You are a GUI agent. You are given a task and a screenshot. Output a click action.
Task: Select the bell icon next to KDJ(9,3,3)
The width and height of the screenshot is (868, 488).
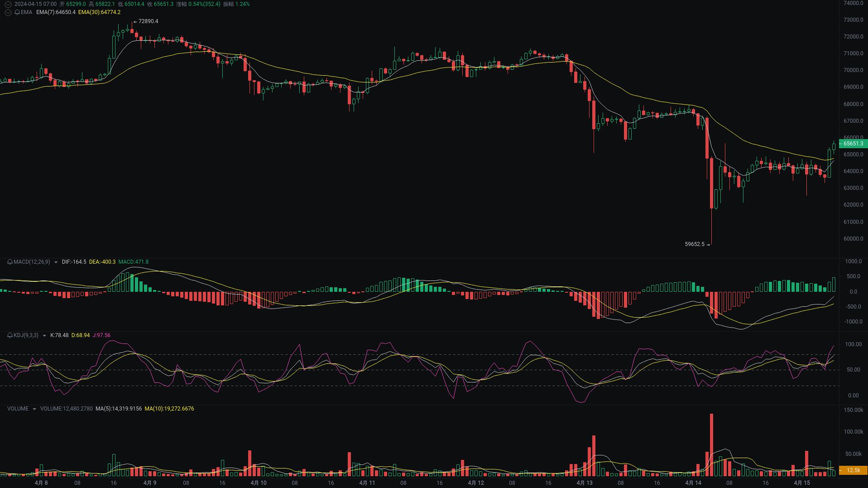[9, 335]
